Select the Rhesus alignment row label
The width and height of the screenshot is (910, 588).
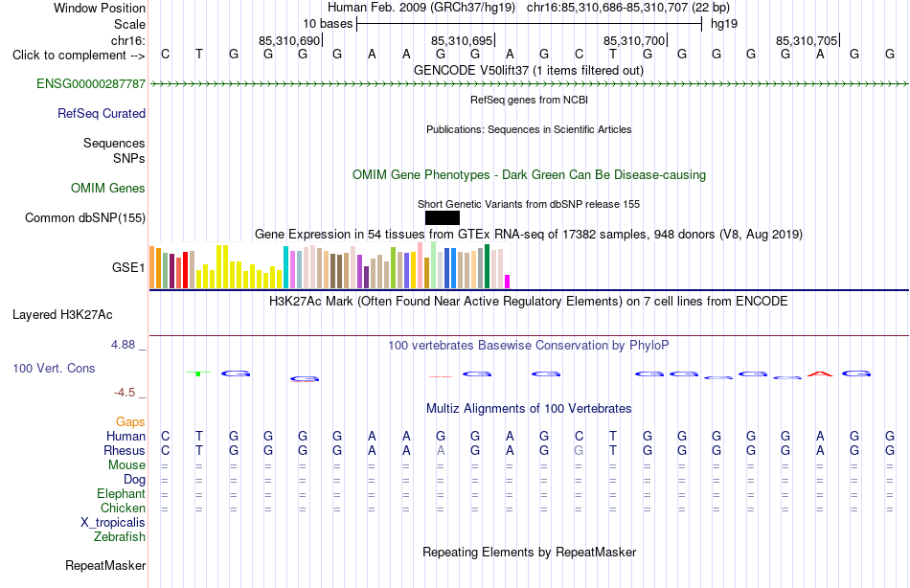[125, 450]
